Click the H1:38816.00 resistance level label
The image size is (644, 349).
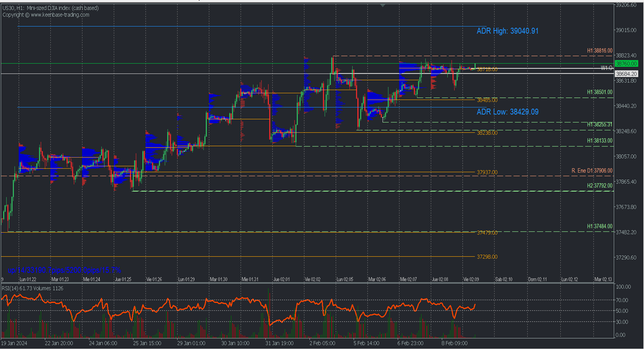click(x=599, y=50)
